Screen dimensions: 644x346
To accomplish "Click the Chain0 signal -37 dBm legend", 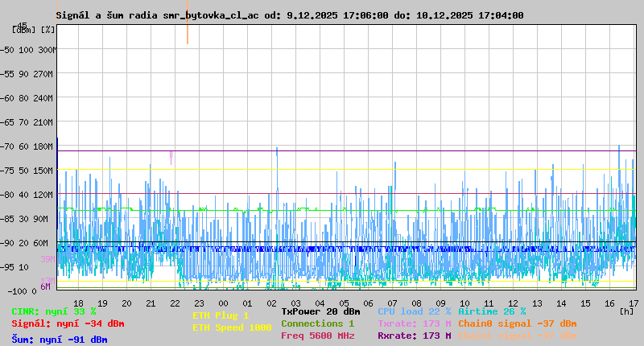I will tap(518, 323).
